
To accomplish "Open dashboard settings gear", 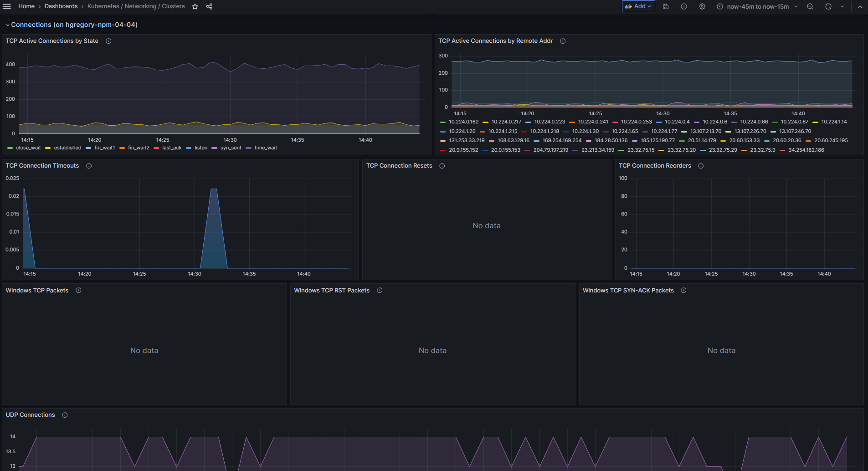I will [702, 6].
